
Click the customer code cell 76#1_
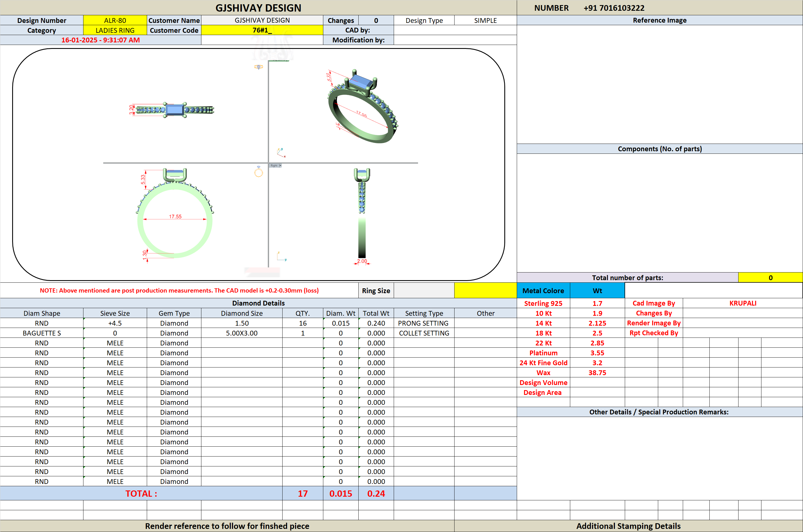click(x=262, y=30)
